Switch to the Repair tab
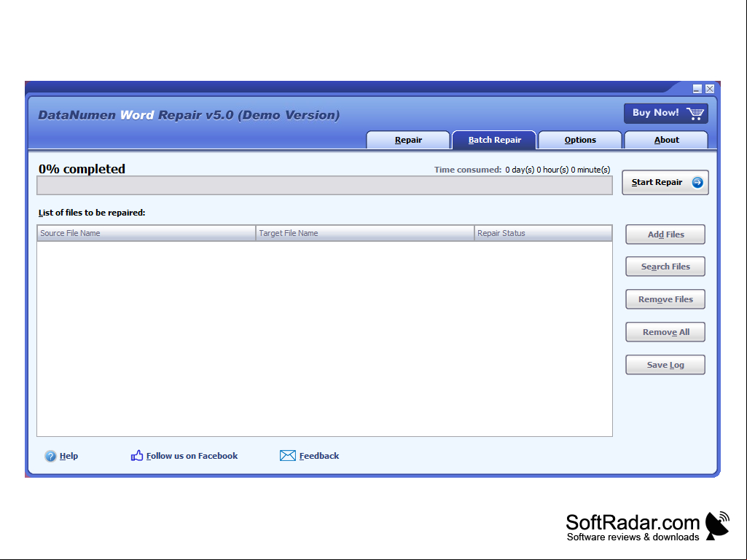Image resolution: width=747 pixels, height=560 pixels. coord(408,140)
